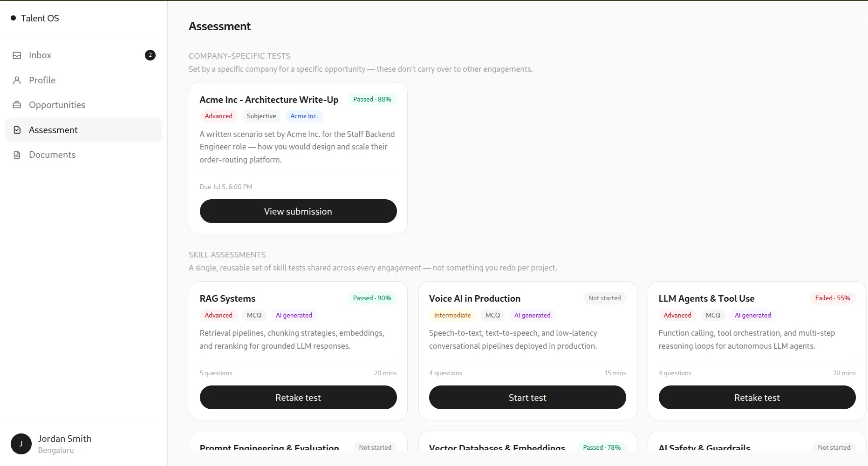Viewport: 868px width, 466px height.
Task: Click the Opportunities briefcase icon
Action: [17, 105]
